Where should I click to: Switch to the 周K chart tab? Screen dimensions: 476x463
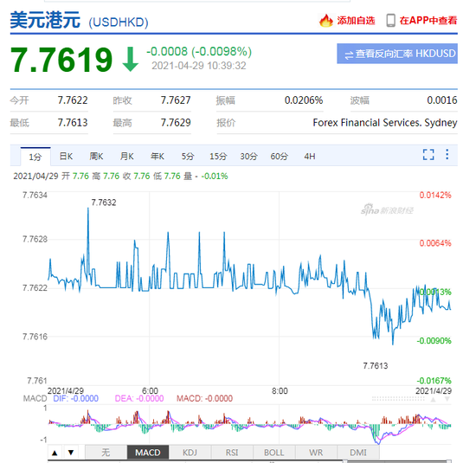click(x=96, y=157)
